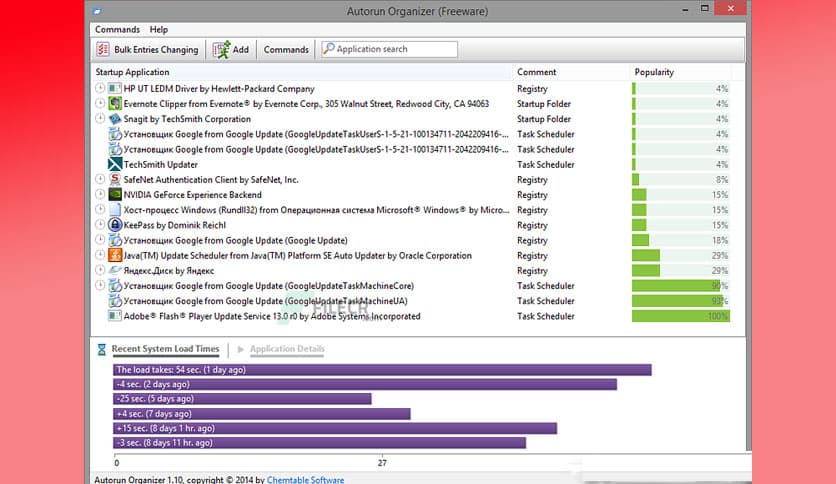Expand the KeePass by Dominik Reichl entry

pos(100,224)
